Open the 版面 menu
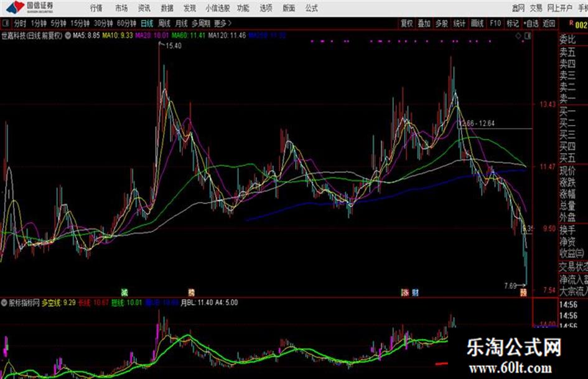The height and width of the screenshot is (379, 588). 289,8
